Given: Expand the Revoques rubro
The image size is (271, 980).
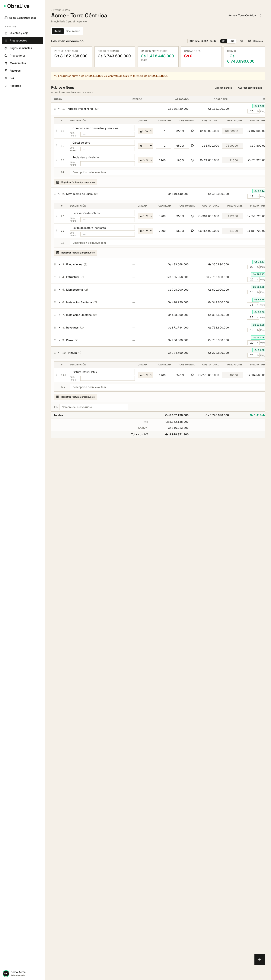Looking at the screenshot, I should click(59, 328).
